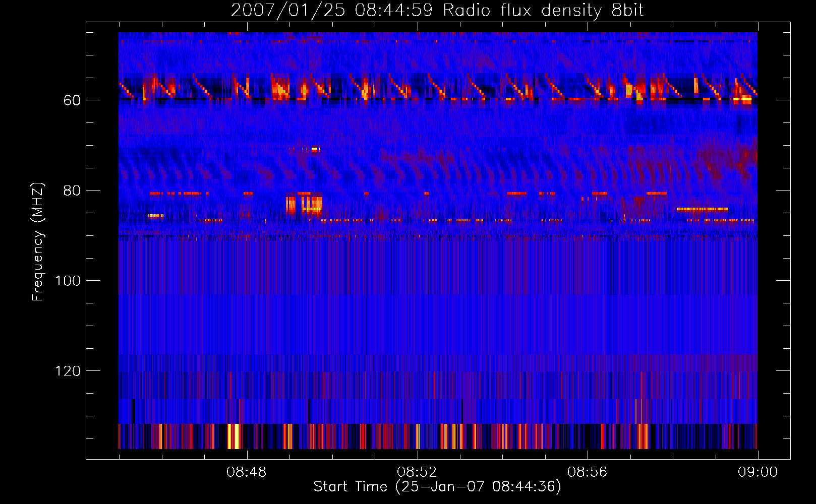Click the plot title date 2007/01/25
816x504 pixels.
coord(288,11)
